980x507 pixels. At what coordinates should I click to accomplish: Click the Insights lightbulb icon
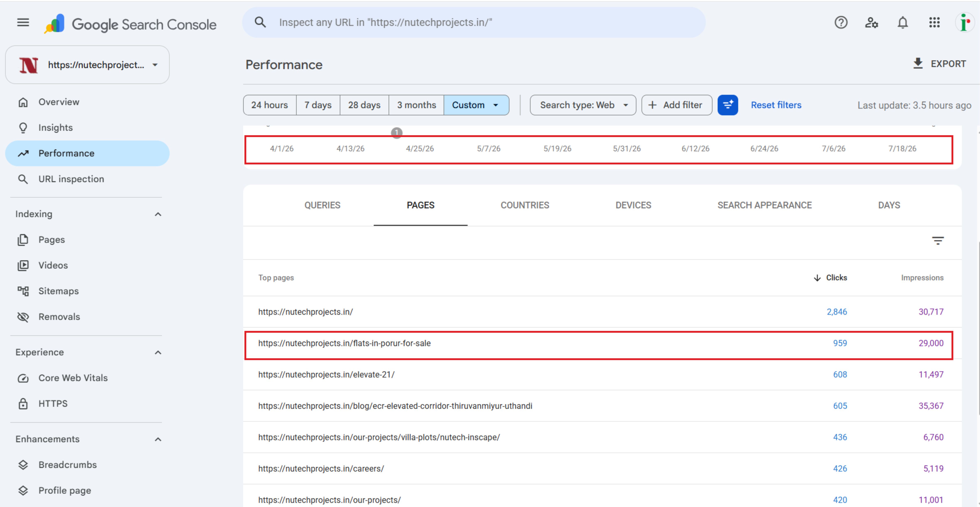tap(23, 128)
